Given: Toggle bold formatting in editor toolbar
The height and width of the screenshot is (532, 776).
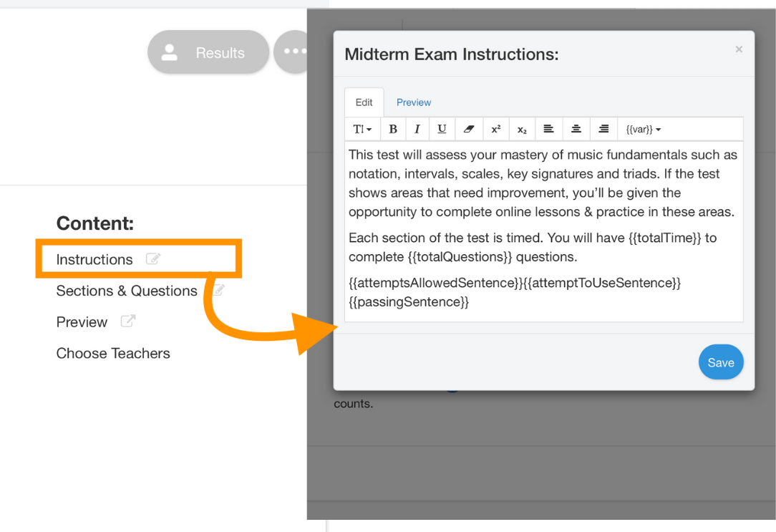Looking at the screenshot, I should click(x=393, y=129).
